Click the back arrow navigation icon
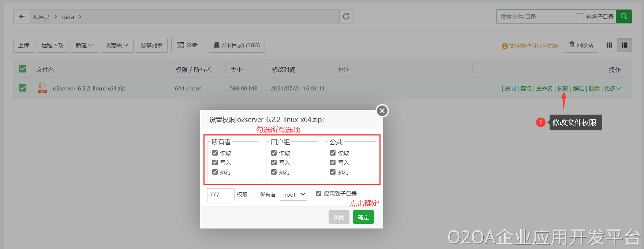 (22, 16)
